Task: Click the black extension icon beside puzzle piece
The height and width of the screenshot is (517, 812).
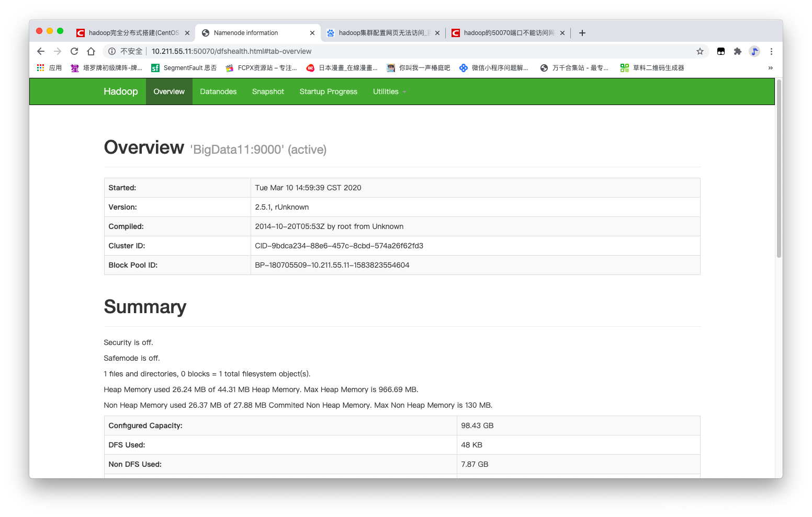Action: 721,51
